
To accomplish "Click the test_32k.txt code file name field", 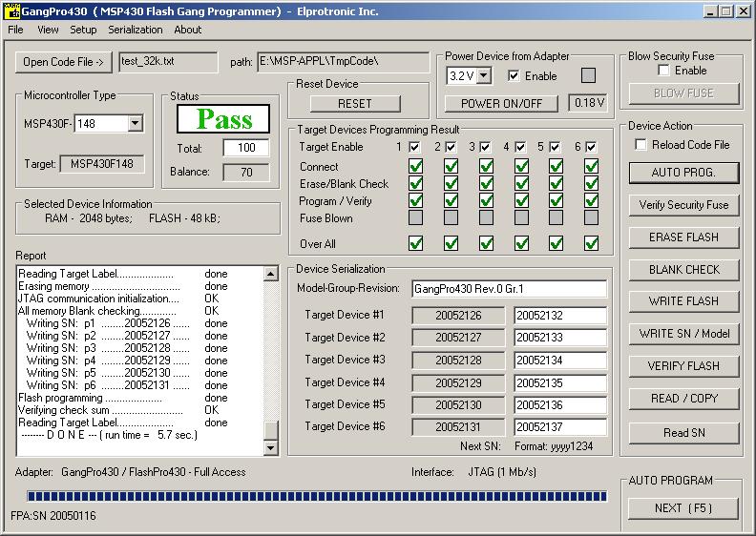I will (168, 62).
